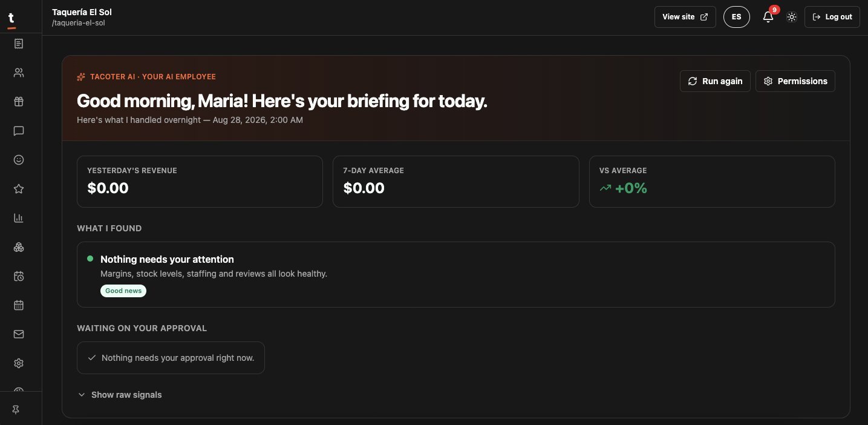
Task: Toggle the light/dark theme sun icon
Action: click(791, 17)
